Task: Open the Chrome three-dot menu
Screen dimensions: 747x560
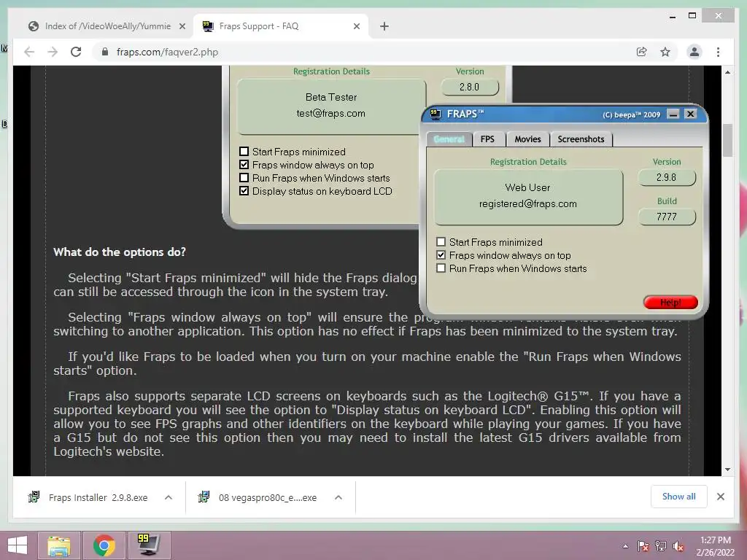Action: (x=718, y=52)
